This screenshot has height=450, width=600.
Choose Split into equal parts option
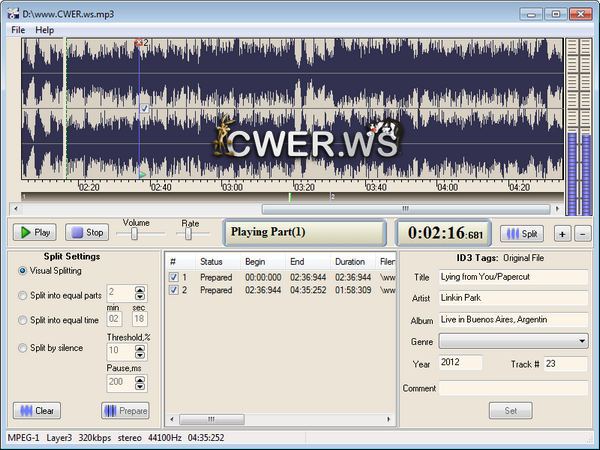pos(23,295)
